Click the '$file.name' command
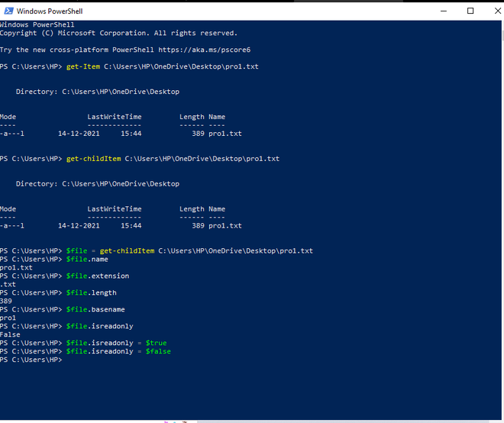The image size is (504, 423). [87, 259]
